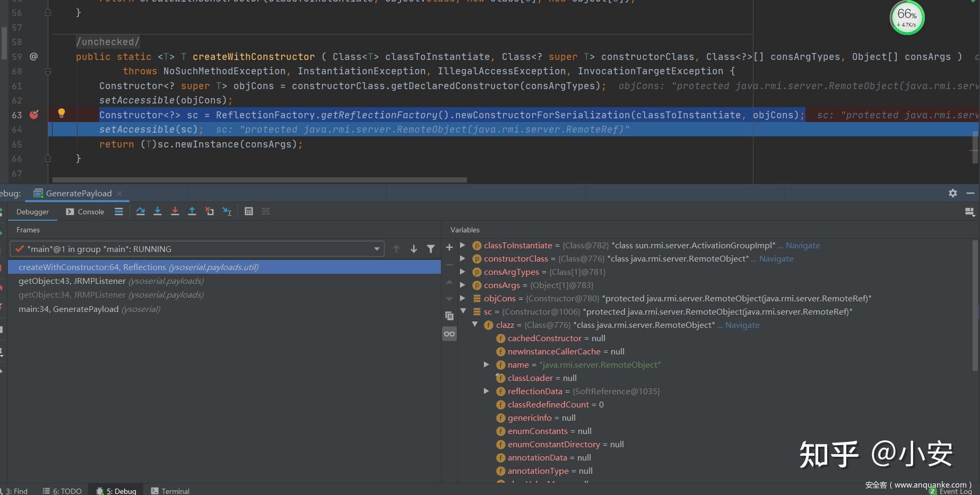Select the classRedefinedCount = 0 field
This screenshot has width=980, height=495.
550,404
